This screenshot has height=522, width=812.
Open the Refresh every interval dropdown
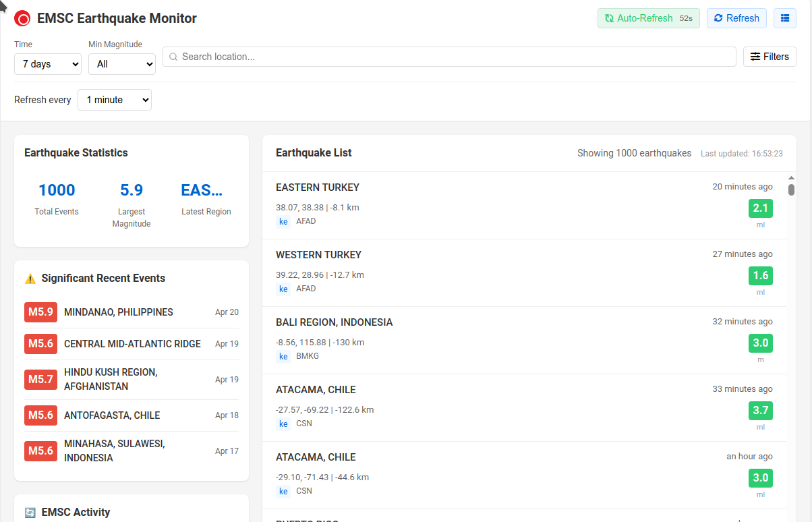click(x=115, y=100)
